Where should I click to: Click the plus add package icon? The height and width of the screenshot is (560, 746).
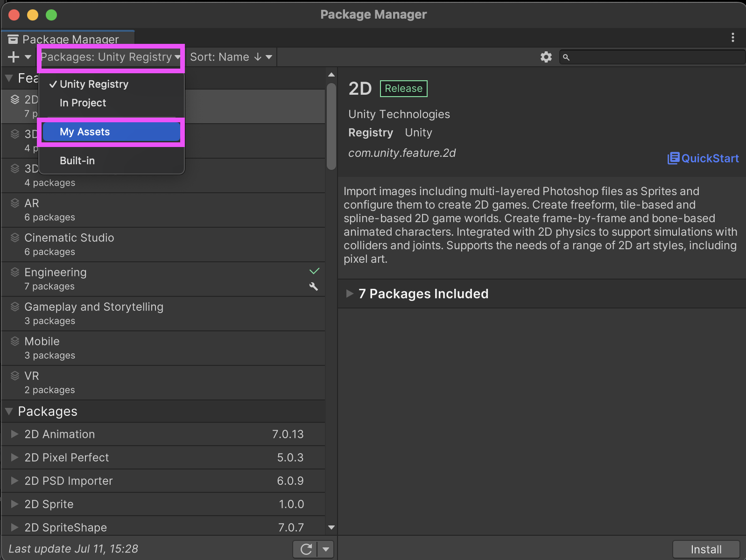point(14,57)
